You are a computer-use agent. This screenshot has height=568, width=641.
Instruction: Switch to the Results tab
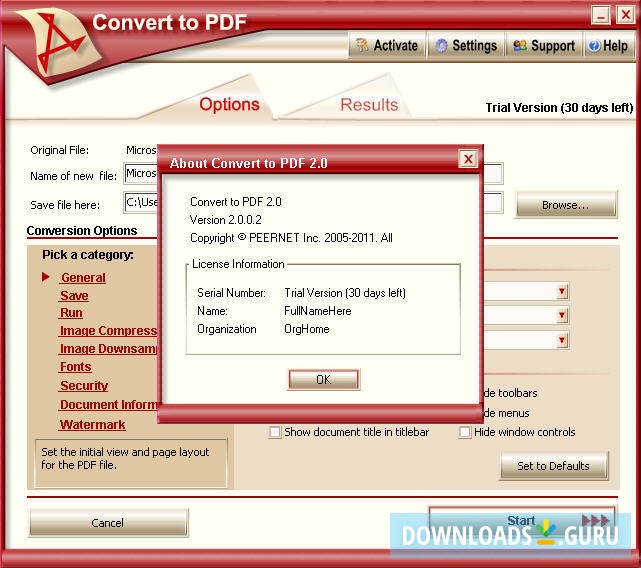tap(369, 105)
